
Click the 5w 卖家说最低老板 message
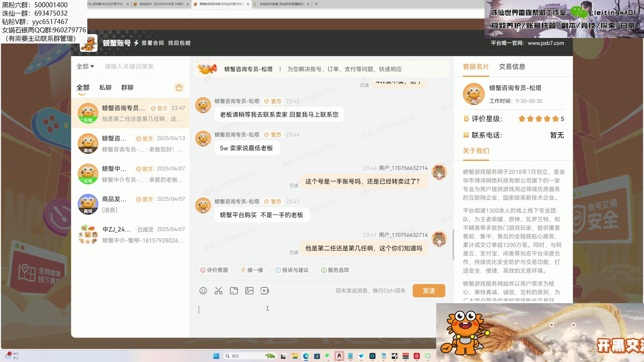[247, 148]
